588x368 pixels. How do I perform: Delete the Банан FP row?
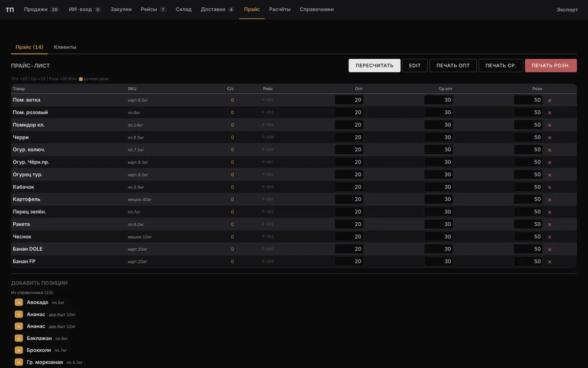click(x=549, y=262)
